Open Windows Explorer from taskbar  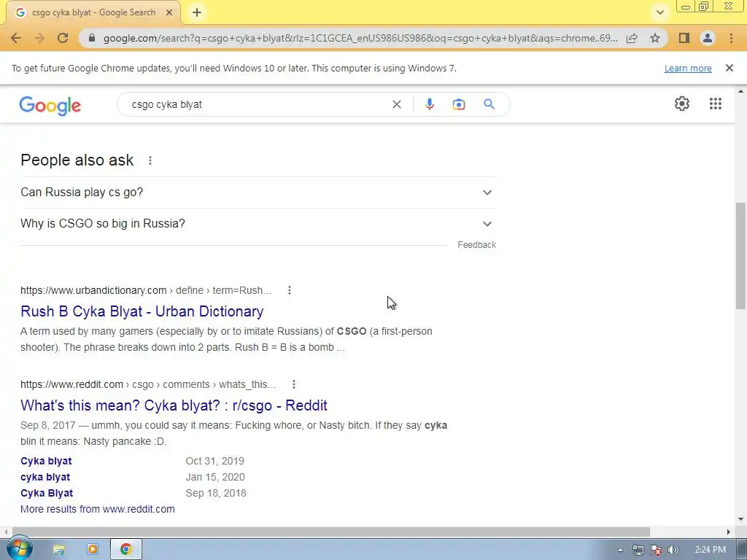coord(58,550)
